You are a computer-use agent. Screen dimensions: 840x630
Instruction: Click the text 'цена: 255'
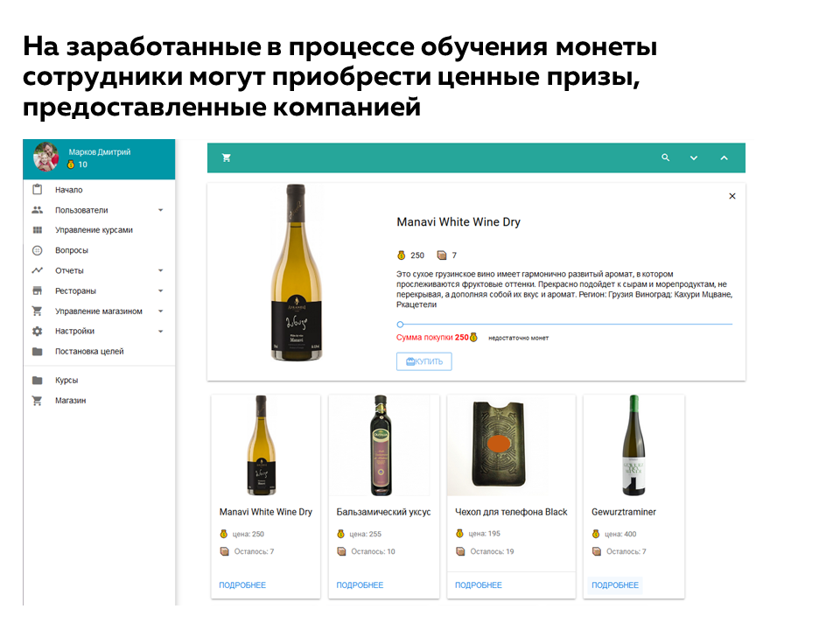click(366, 534)
